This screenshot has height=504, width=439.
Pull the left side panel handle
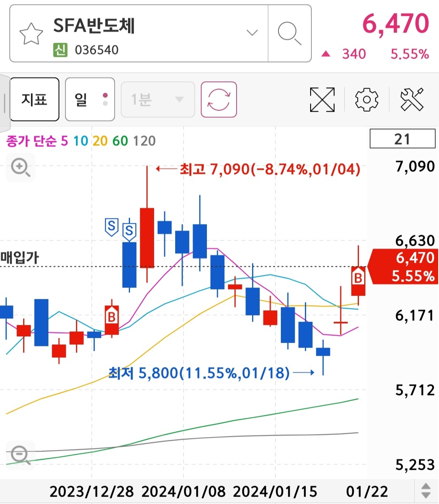tap(4, 103)
